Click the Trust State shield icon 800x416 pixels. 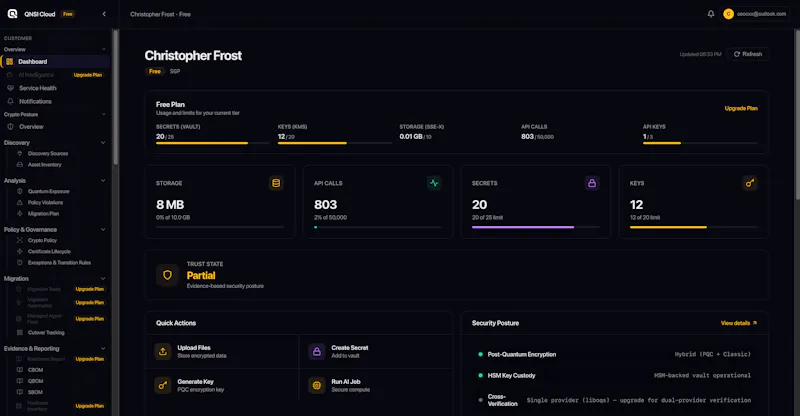click(x=167, y=275)
